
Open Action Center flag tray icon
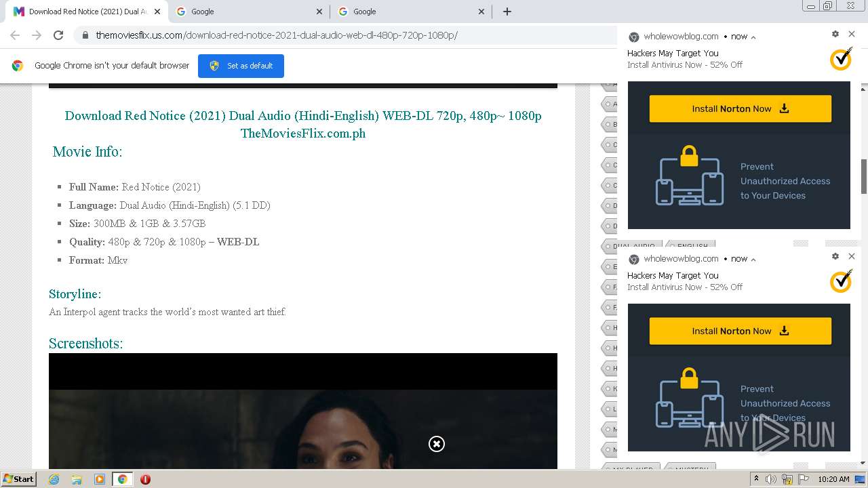click(x=804, y=479)
